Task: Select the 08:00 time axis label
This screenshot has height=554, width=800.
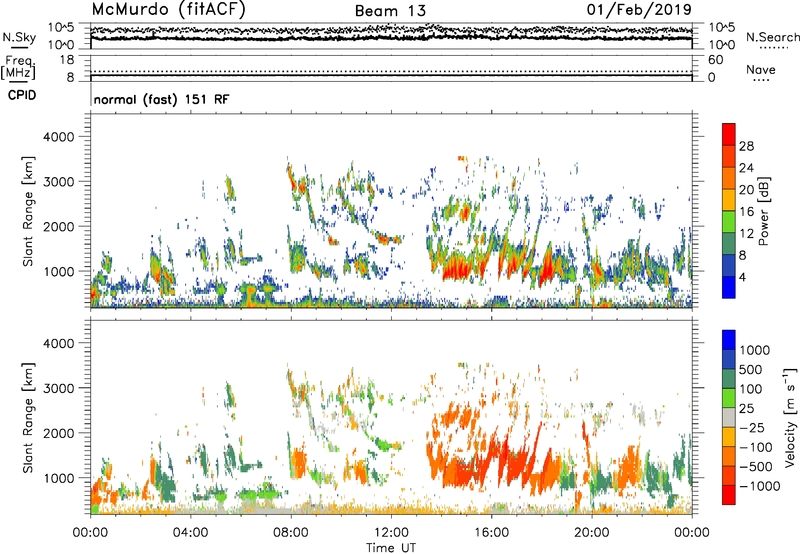Action: pos(291,533)
